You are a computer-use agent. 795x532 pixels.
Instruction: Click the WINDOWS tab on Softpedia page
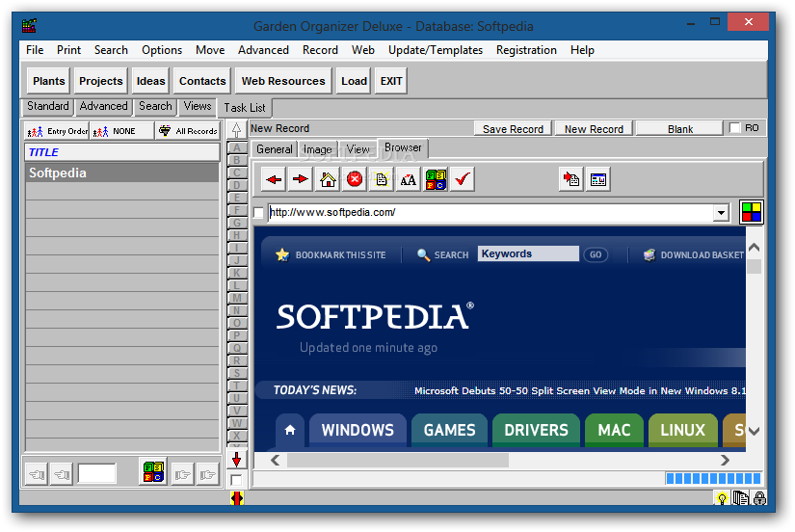pos(358,430)
